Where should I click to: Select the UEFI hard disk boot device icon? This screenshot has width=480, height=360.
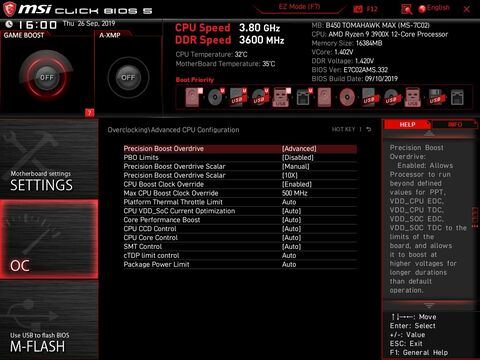[x=194, y=97]
